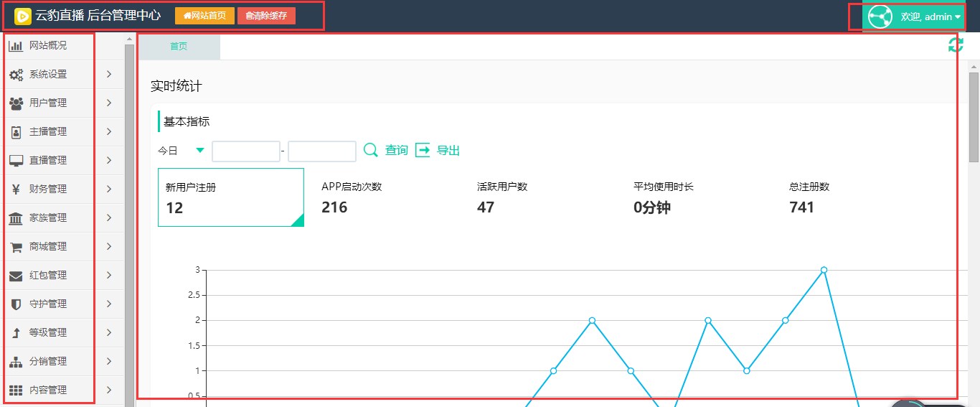Click the 商城管理 shopping cart icon

[x=16, y=247]
